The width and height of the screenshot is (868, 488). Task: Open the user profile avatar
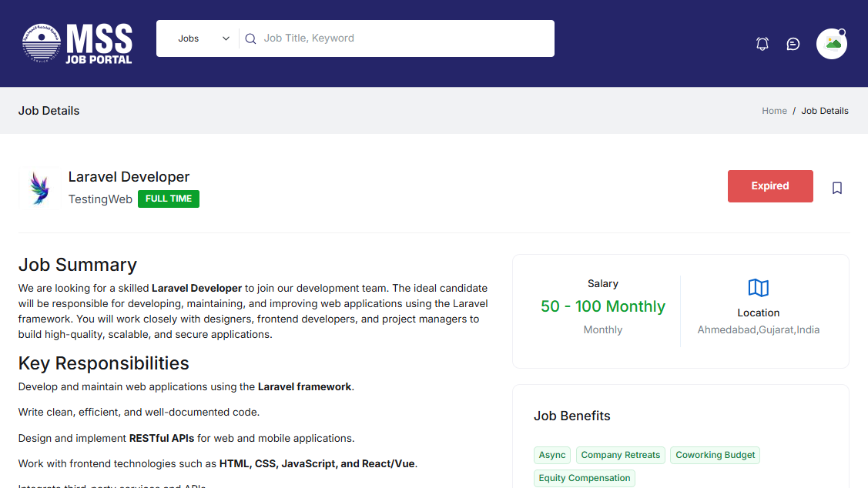click(x=832, y=44)
